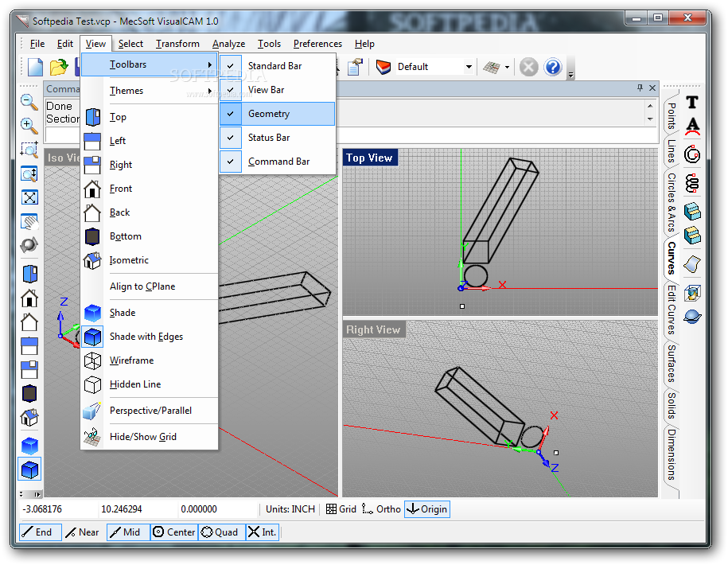728x565 pixels.
Task: Toggle Ortho mode in status bar
Action: click(381, 509)
